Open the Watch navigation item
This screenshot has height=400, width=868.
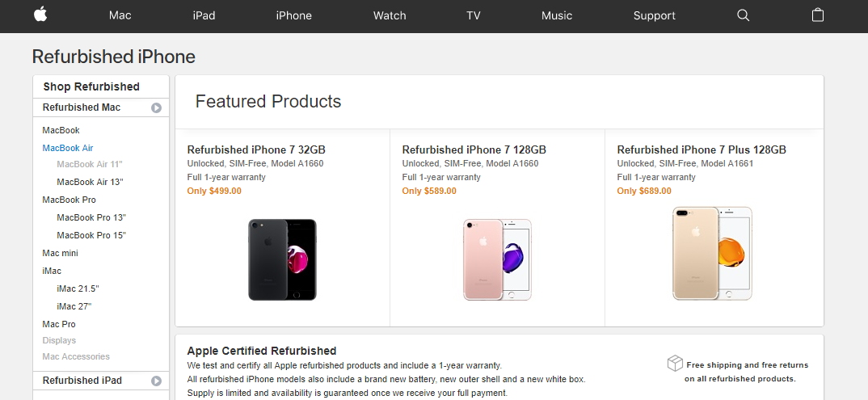[x=390, y=15]
